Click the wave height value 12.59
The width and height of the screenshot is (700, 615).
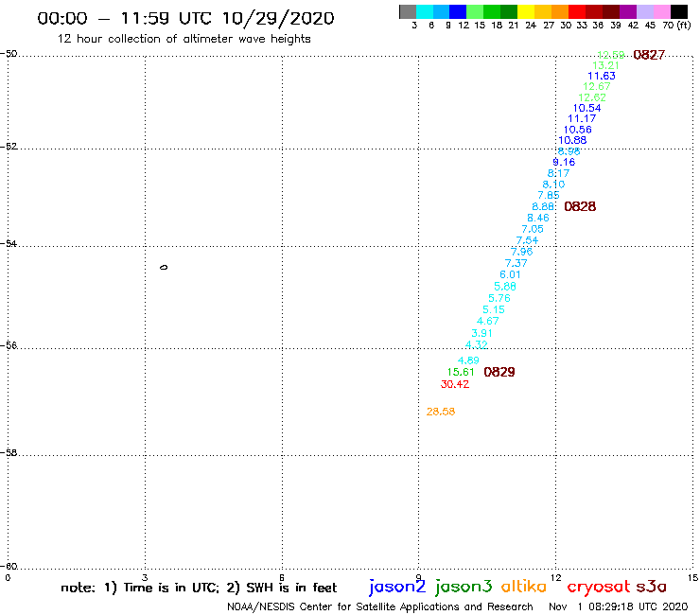(x=611, y=55)
